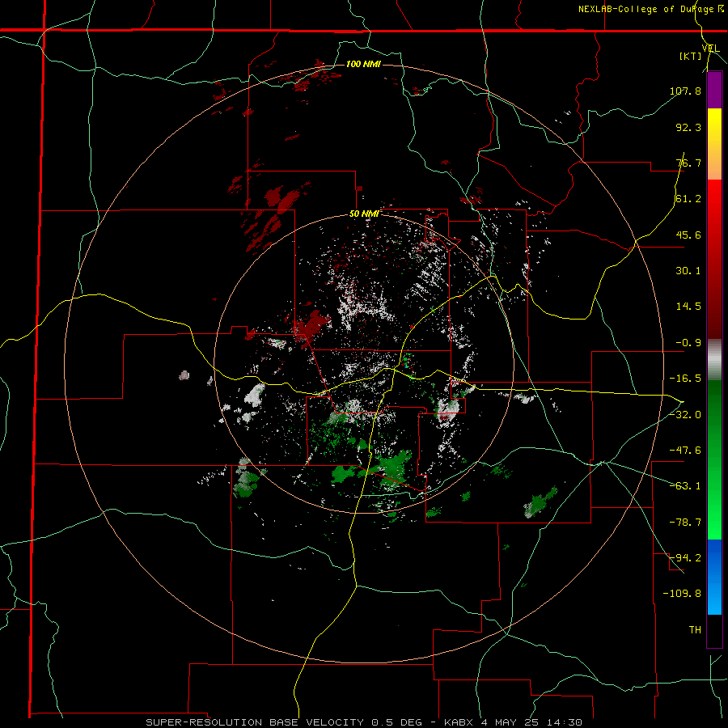
Task: Click the 107.8 legend value
Action: pos(685,91)
